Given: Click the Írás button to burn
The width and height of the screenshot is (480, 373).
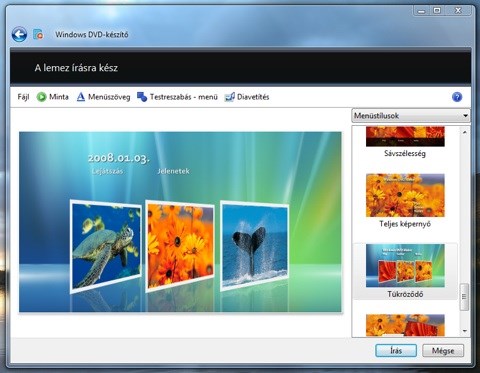Looking at the screenshot, I should pyautogui.click(x=396, y=351).
